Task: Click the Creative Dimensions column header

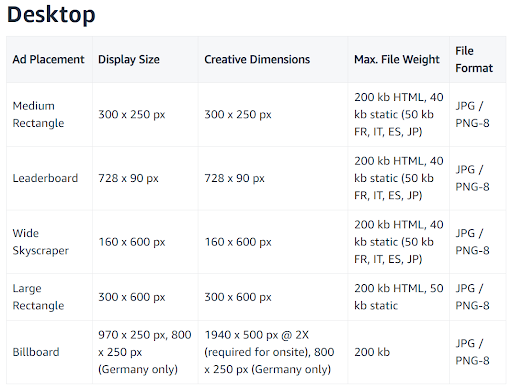Action: (x=257, y=59)
